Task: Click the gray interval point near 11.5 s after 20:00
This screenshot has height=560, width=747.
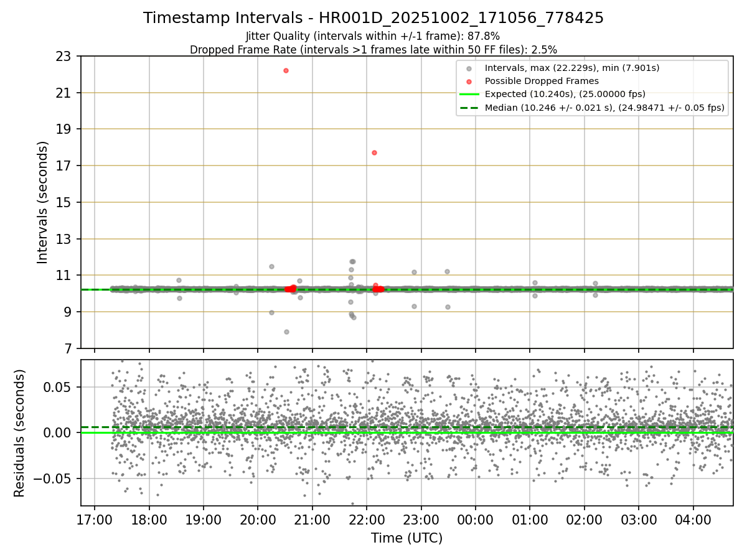Action: (271, 266)
